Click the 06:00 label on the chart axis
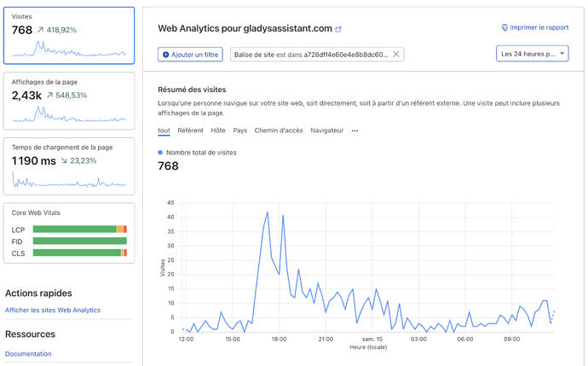Viewport: 588px width, 366px height. coord(465,339)
